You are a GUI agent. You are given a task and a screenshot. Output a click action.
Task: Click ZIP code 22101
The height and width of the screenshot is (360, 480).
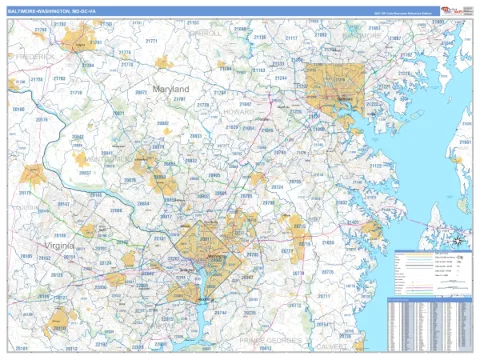coord(160,239)
